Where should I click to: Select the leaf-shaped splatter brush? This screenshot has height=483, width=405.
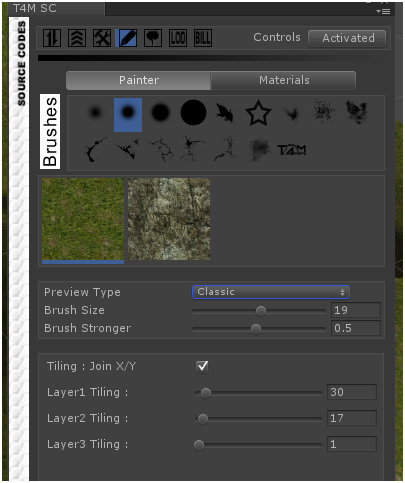coord(225,112)
